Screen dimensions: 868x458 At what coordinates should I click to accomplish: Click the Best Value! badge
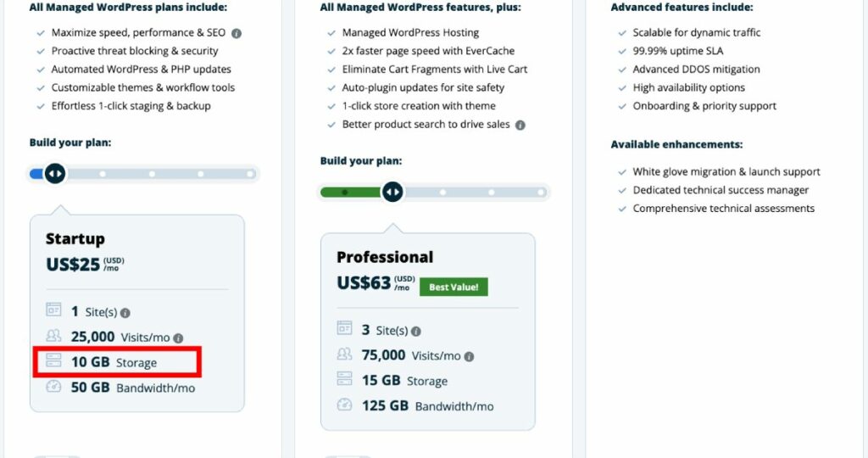[453, 287]
